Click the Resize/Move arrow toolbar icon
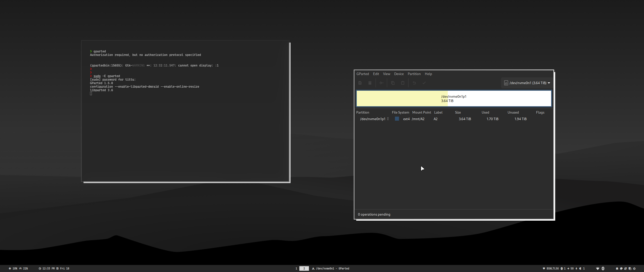Viewport: 644px width, 272px height. tap(381, 83)
